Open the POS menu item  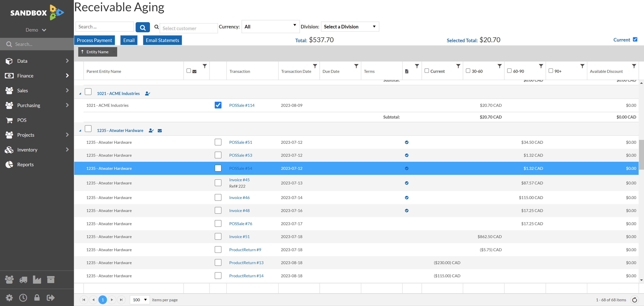pos(37,120)
